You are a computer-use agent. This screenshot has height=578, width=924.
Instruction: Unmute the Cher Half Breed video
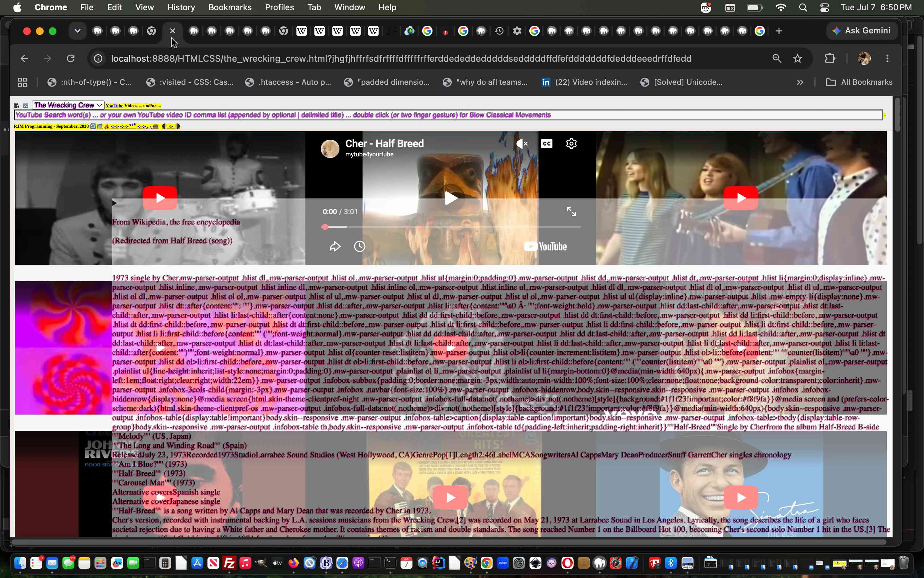[522, 144]
